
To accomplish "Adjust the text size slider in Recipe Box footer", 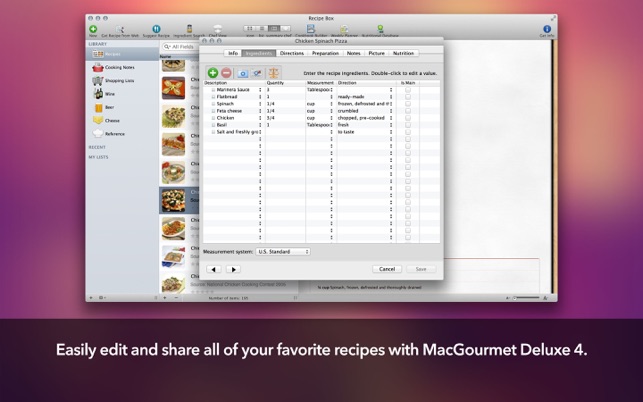I will pyautogui.click(x=526, y=298).
